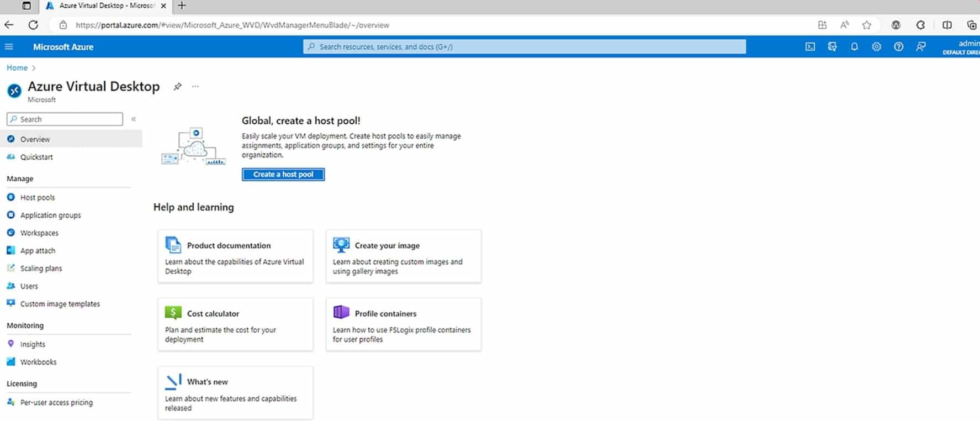
Task: Open the feedback icon in the header
Action: (921, 47)
